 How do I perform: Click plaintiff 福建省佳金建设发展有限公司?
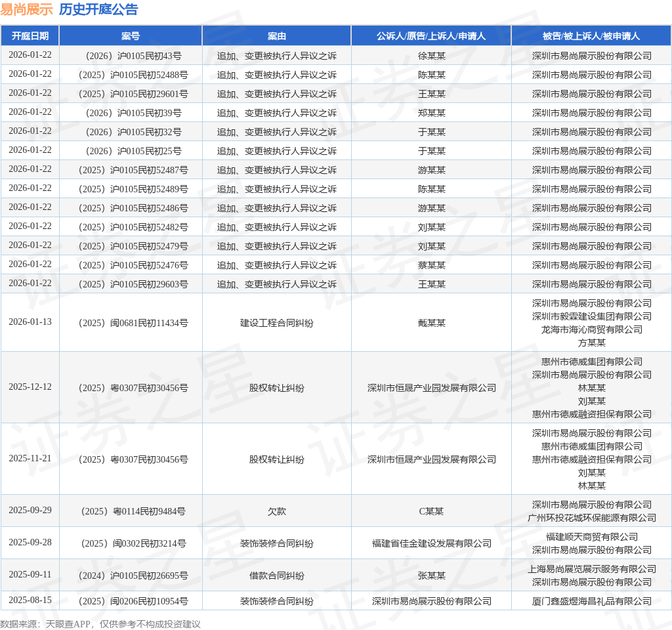pyautogui.click(x=431, y=543)
